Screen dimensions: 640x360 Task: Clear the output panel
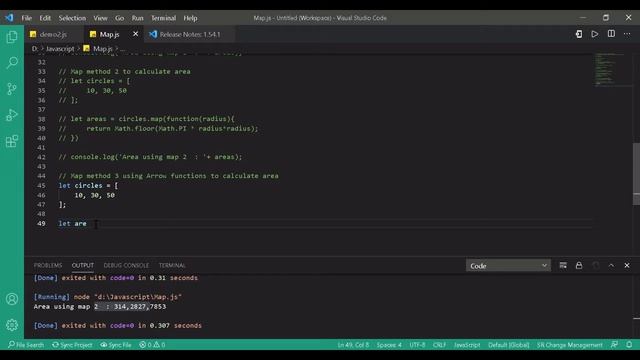coord(563,265)
